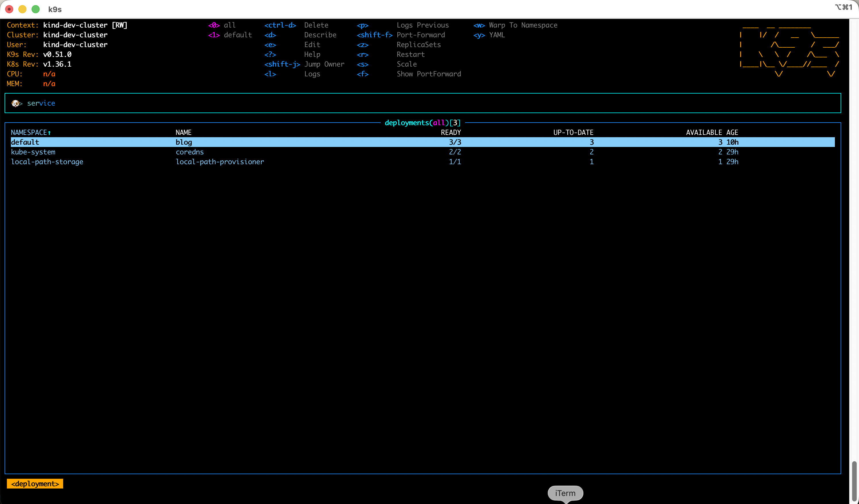Click the <?> Help hint
The height and width of the screenshot is (504, 859).
[x=293, y=55]
